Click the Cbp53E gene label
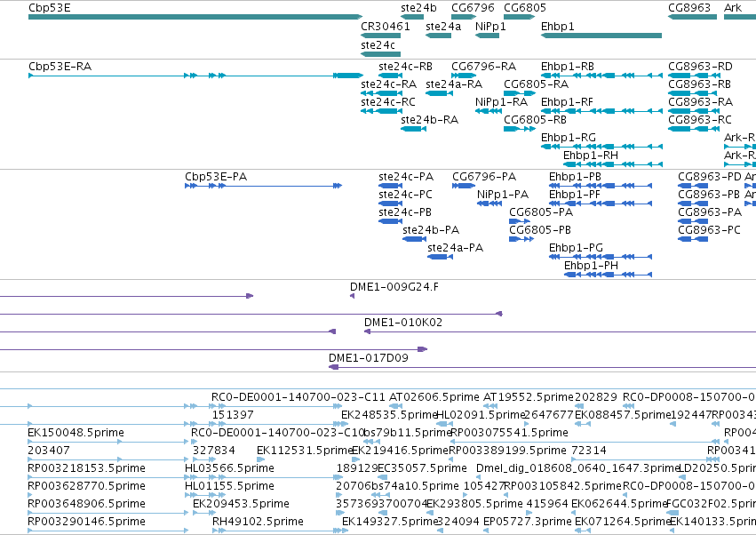The width and height of the screenshot is (756, 535). tap(49, 8)
